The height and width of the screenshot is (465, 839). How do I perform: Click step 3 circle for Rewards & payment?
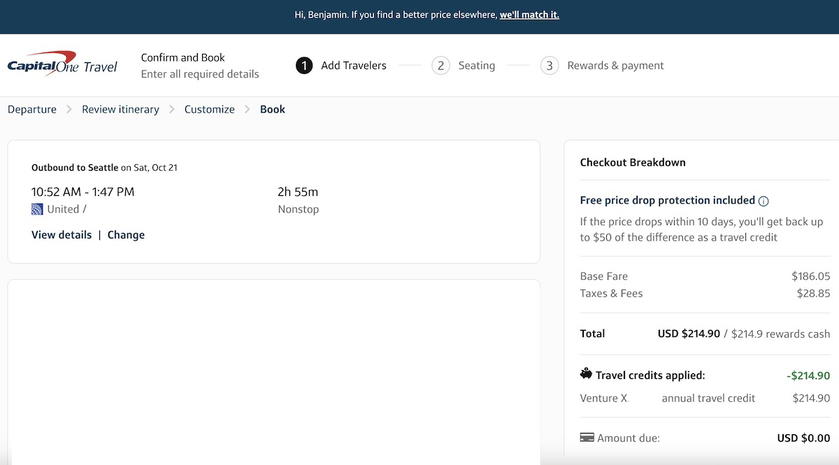click(x=549, y=66)
